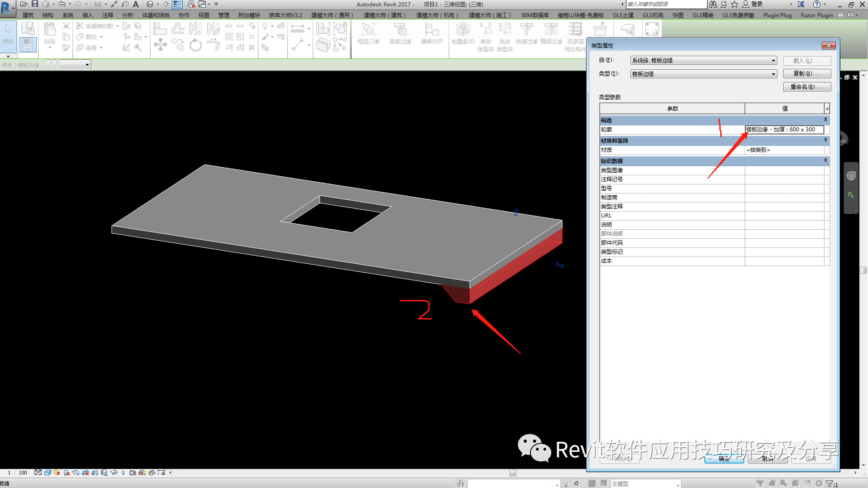
Task: Open the 族 family dropdown
Action: 704,60
